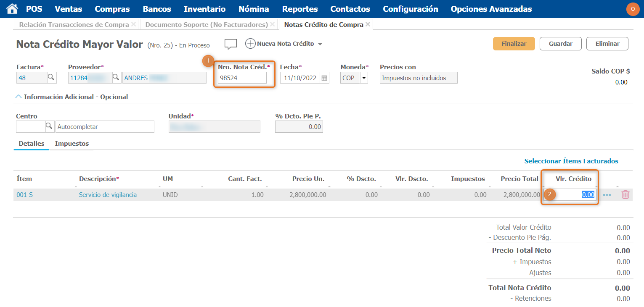Click Seleccionar Ítems Facturados link

571,161
